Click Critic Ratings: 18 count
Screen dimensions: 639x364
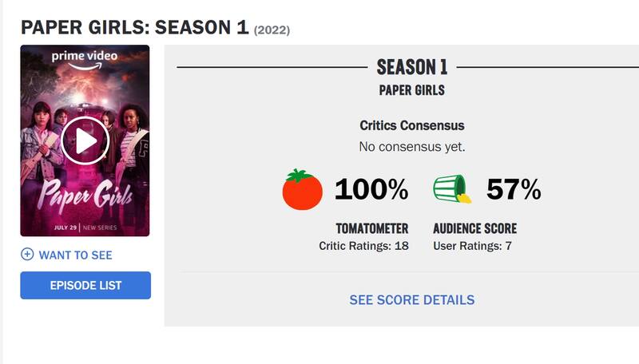coord(363,246)
